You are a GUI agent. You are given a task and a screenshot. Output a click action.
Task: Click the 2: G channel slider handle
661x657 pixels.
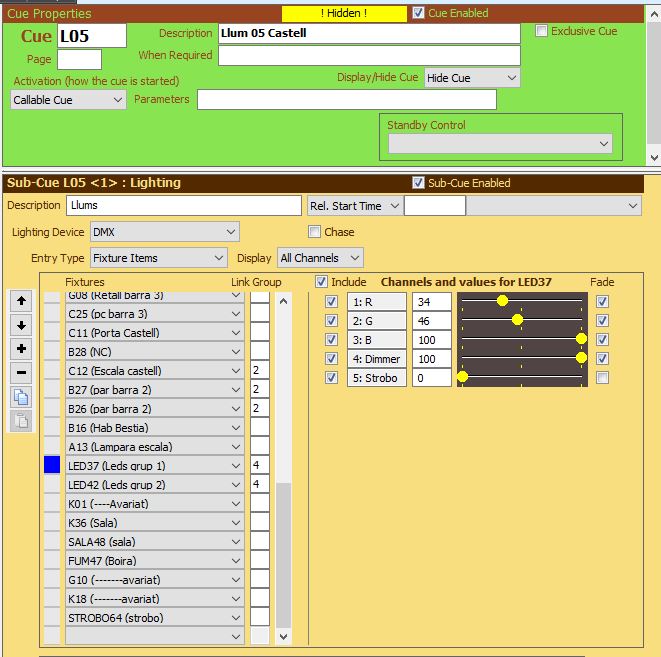tap(517, 320)
